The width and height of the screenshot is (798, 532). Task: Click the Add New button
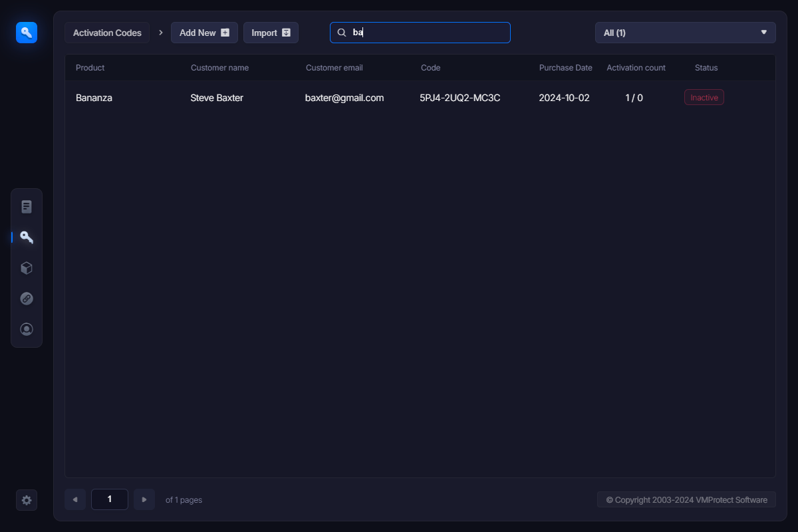(204, 33)
